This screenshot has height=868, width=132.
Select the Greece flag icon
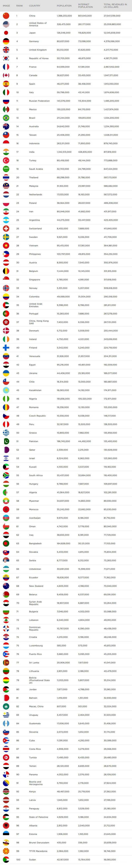click(x=6, y=433)
